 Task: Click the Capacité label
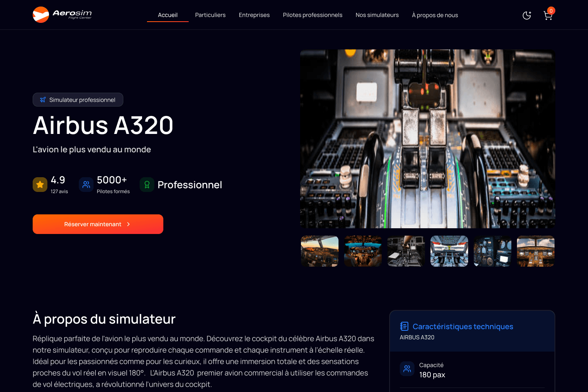coord(431,365)
